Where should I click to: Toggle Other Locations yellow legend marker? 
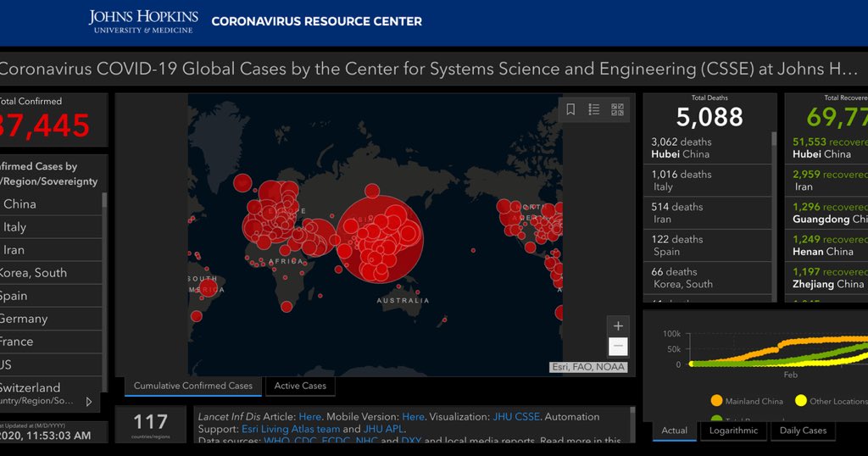tap(800, 401)
